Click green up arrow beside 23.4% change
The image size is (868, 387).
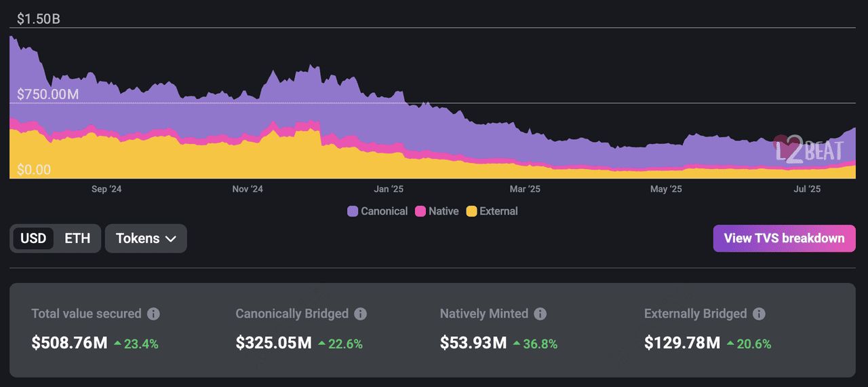(117, 344)
